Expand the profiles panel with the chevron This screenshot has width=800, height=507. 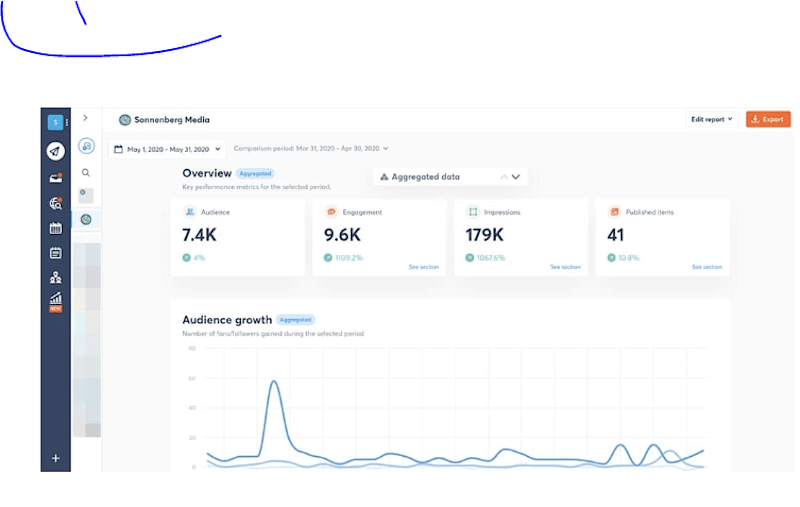pyautogui.click(x=85, y=118)
